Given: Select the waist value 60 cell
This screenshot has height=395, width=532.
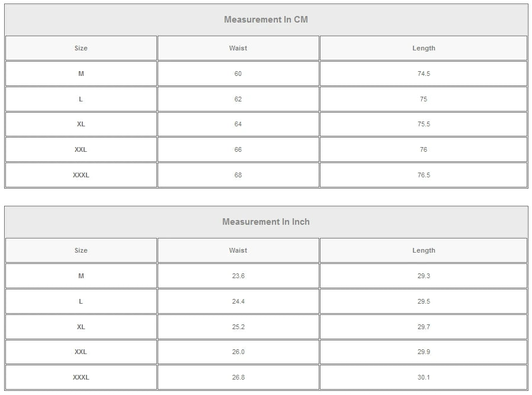Looking at the screenshot, I should 238,74.
